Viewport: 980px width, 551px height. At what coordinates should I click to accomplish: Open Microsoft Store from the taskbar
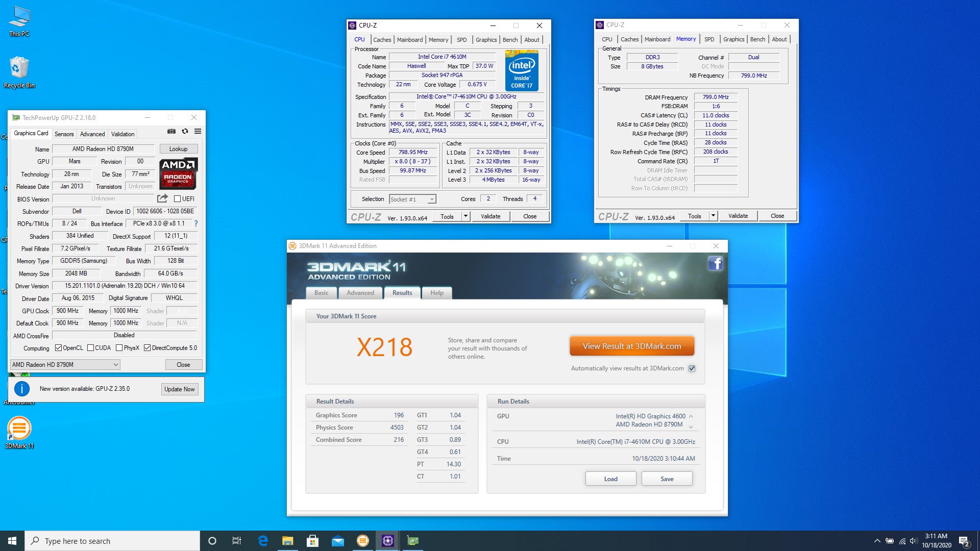pos(313,541)
